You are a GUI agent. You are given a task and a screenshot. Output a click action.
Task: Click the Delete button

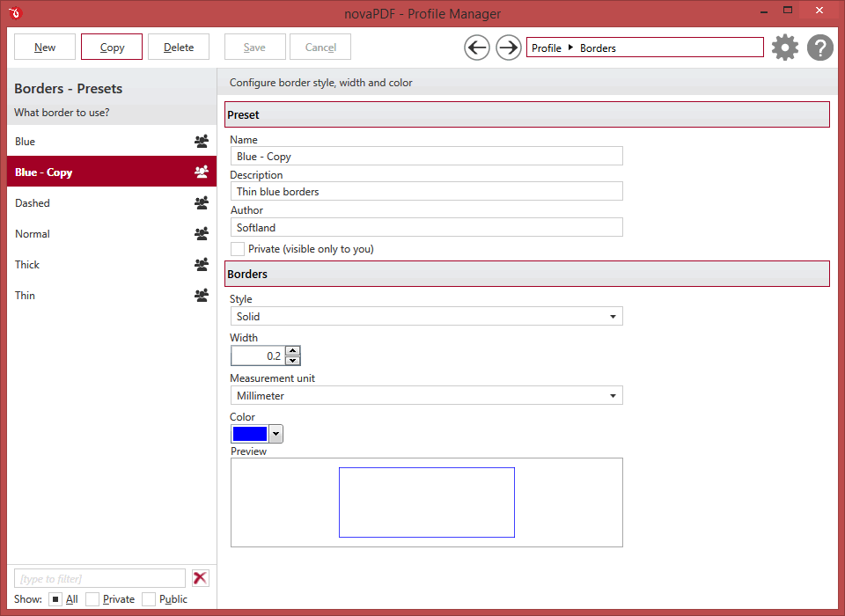[179, 47]
